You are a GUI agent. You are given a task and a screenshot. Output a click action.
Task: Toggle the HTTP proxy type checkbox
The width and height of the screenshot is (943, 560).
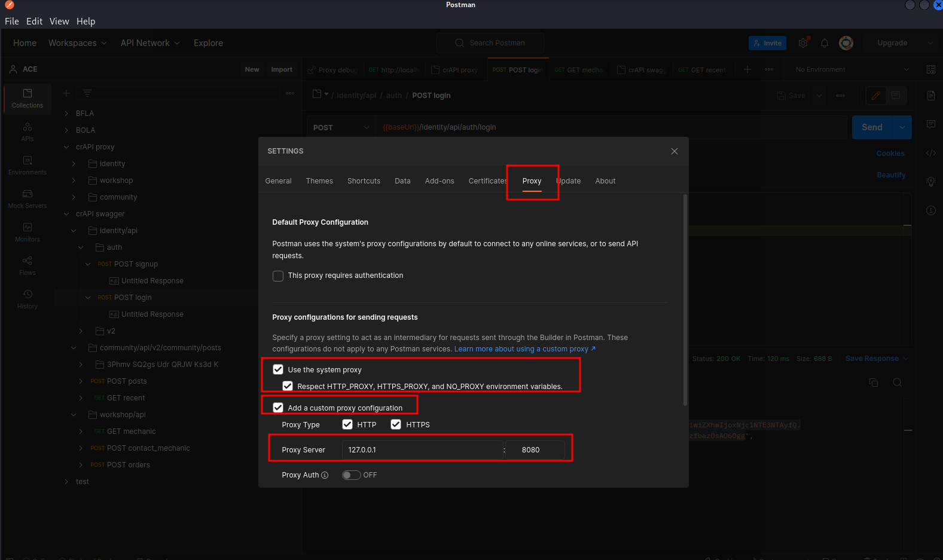click(347, 424)
